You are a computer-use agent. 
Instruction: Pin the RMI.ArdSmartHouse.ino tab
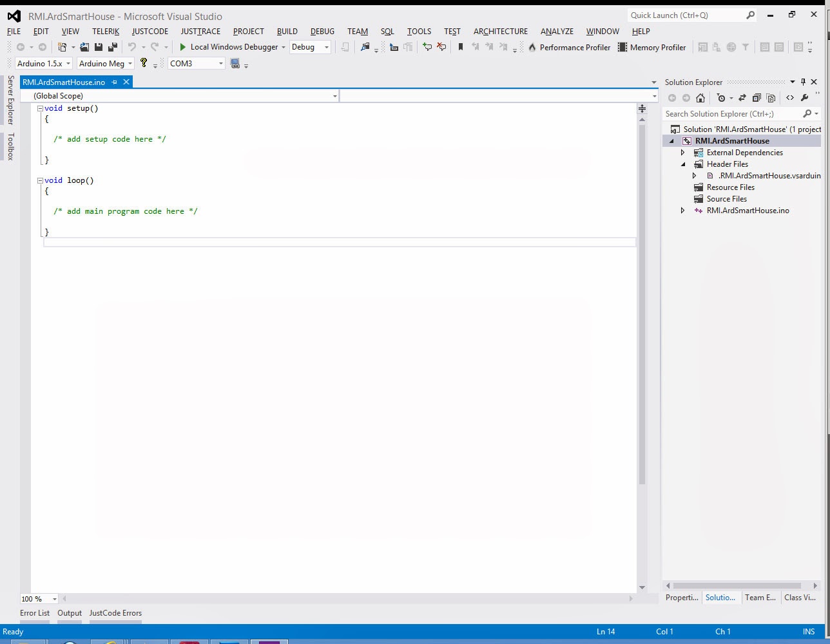click(x=115, y=82)
